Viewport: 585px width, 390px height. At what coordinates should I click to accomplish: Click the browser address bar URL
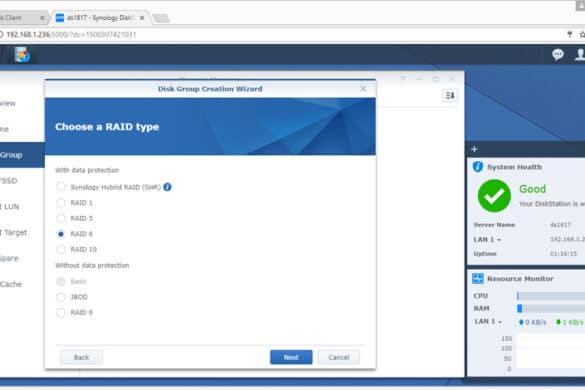tap(71, 34)
